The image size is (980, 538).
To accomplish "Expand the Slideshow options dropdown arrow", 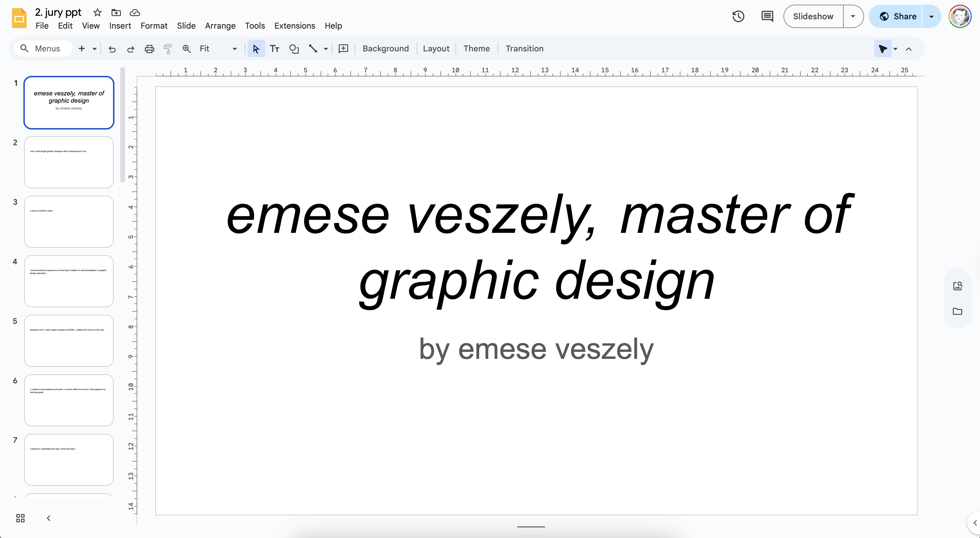I will [x=853, y=16].
